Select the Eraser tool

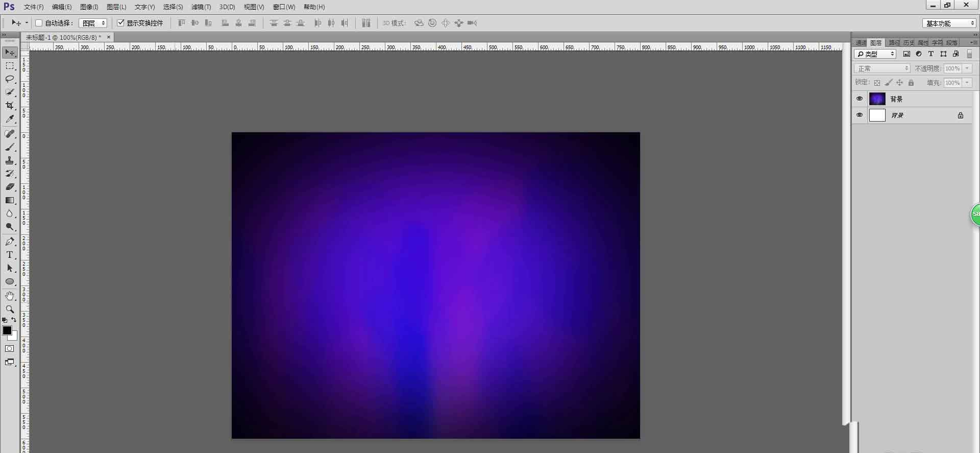(10, 187)
